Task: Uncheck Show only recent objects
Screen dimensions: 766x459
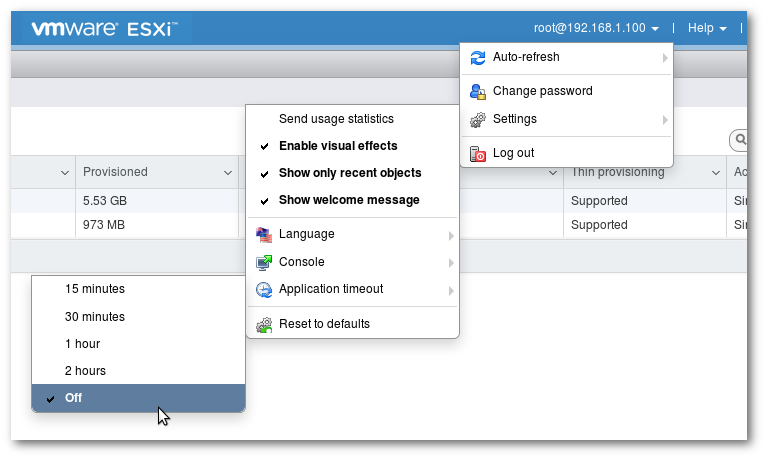Action: (x=349, y=173)
